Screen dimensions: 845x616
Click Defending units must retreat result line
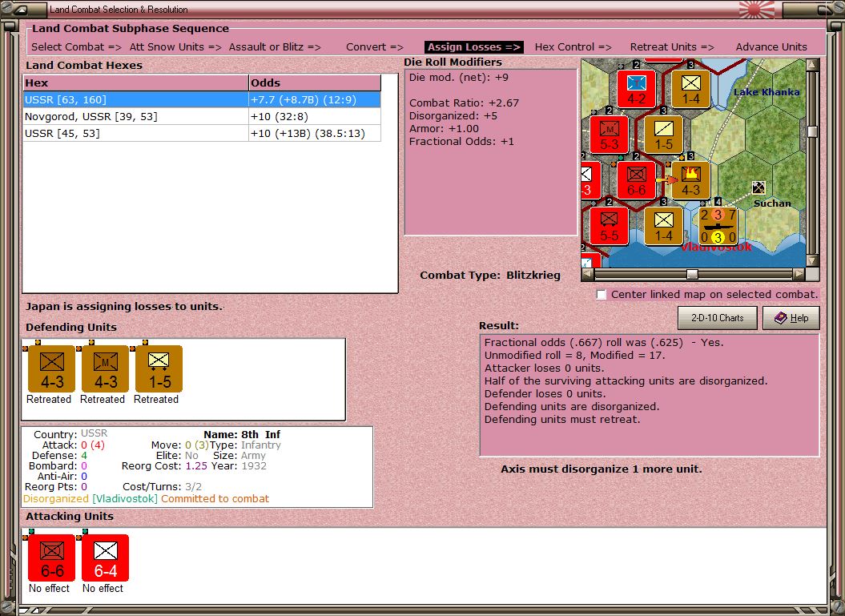(x=562, y=419)
